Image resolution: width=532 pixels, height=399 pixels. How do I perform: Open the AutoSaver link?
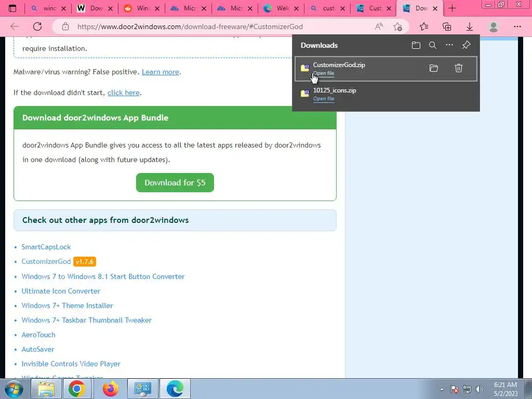tap(37, 350)
